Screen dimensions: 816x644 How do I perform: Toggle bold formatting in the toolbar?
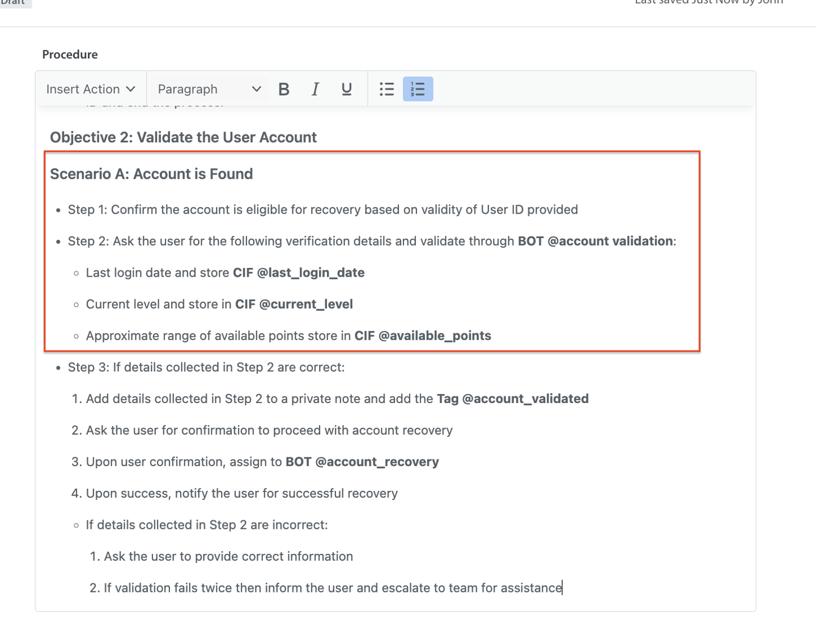[x=284, y=89]
